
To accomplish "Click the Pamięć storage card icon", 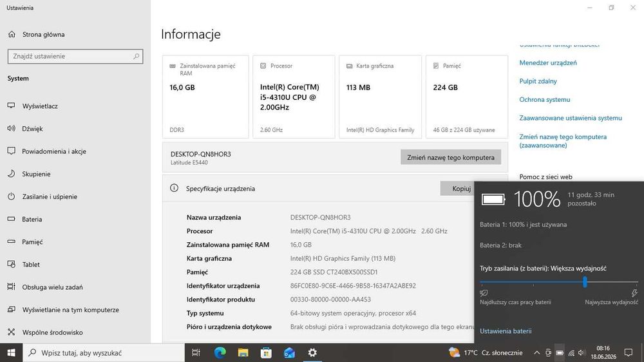I will tap(436, 66).
